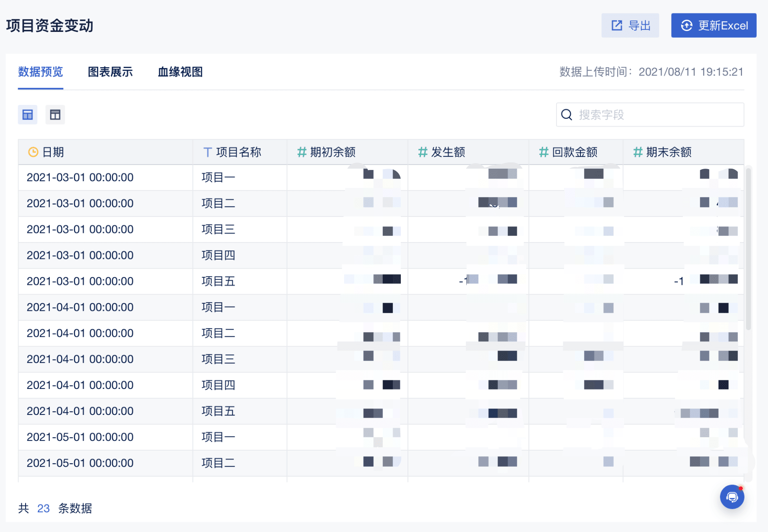This screenshot has width=768, height=532.
Task: Click the 期初余额 column header
Action: point(347,152)
